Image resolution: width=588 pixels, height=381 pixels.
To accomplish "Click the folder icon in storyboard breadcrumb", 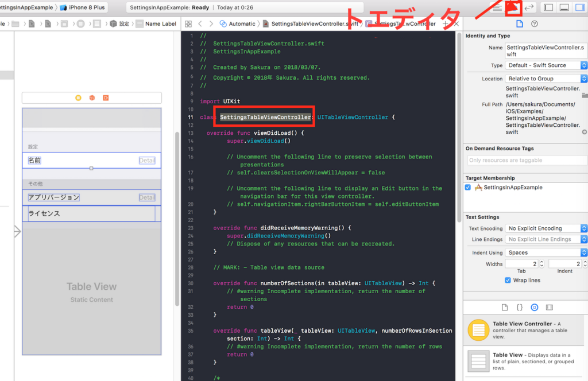I will pos(16,24).
